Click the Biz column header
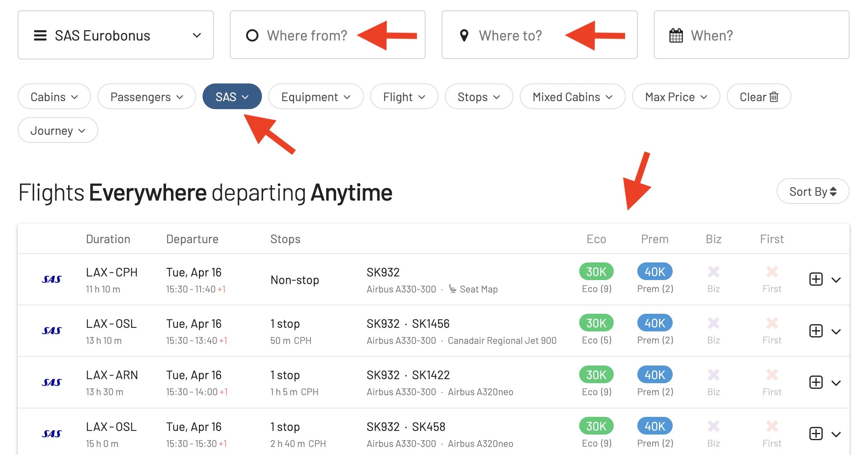The image size is (868, 455). pyautogui.click(x=713, y=239)
